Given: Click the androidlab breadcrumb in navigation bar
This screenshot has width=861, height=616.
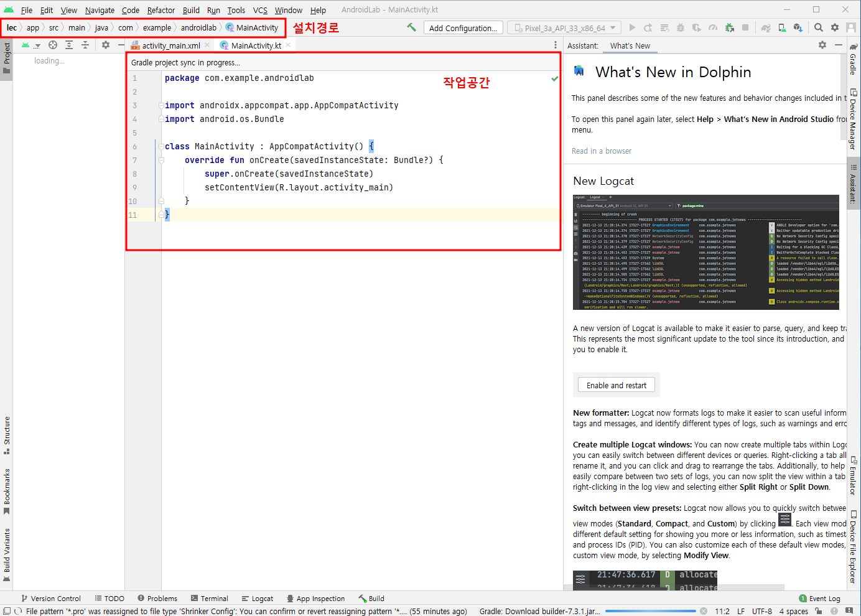Looking at the screenshot, I should 198,27.
